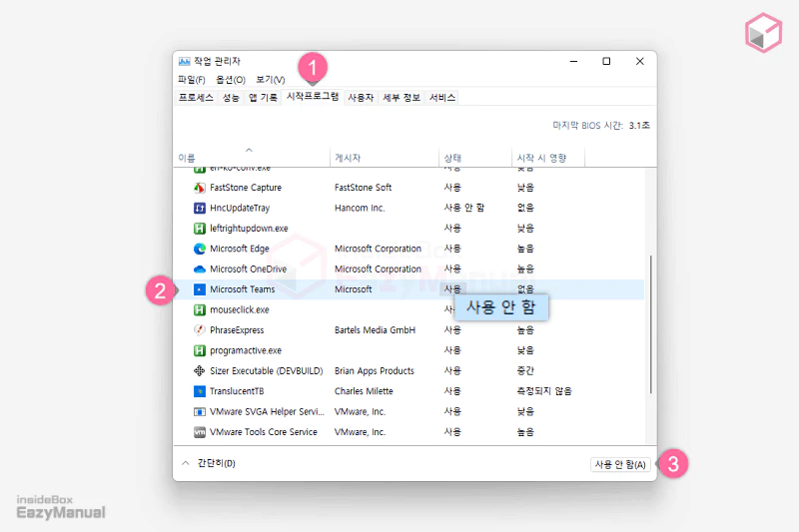
Task: Maximize the Task Manager window
Action: tap(606, 61)
